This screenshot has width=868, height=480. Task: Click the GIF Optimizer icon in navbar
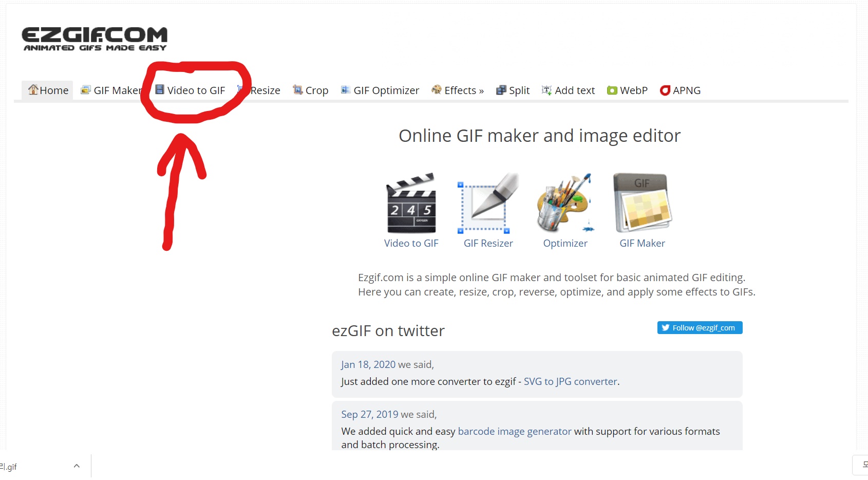tap(346, 90)
